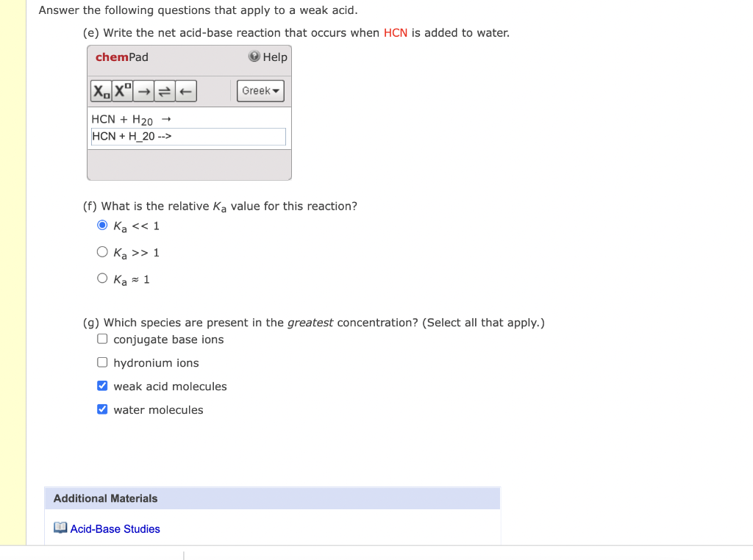Insert the equilibrium double-arrow symbol
This screenshot has height=560, width=753.
point(163,91)
